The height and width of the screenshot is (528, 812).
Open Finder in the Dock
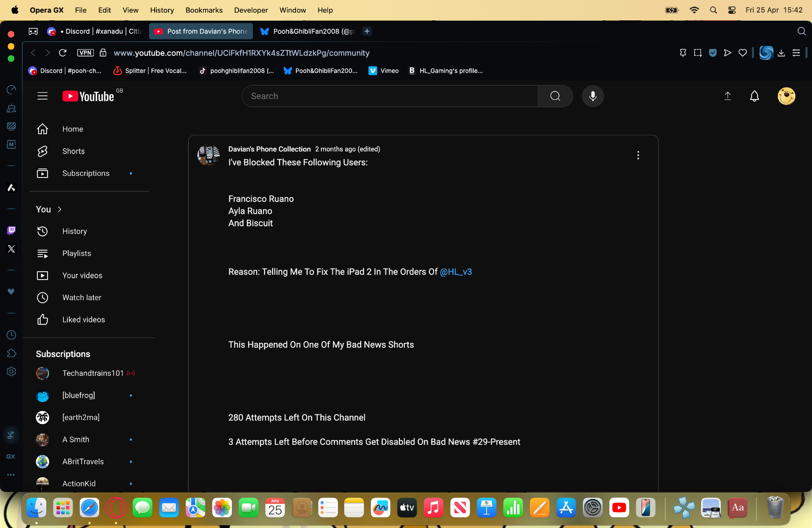pyautogui.click(x=37, y=508)
